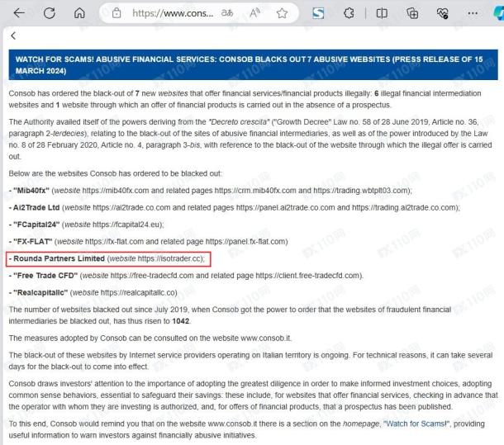Open the translate page icon

pos(227,13)
